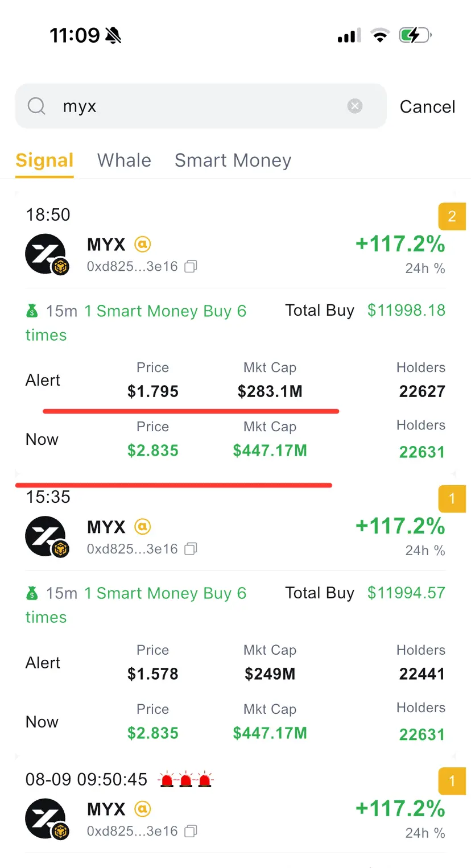Screen dimensions: 471x868
Task: Copy address icon in 15:35 MYX entry
Action: [x=191, y=549]
